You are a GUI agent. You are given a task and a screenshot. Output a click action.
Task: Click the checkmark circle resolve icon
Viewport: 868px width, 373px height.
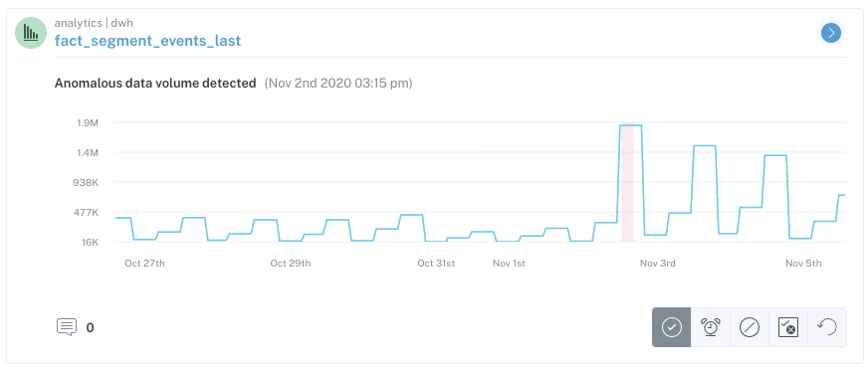click(672, 327)
